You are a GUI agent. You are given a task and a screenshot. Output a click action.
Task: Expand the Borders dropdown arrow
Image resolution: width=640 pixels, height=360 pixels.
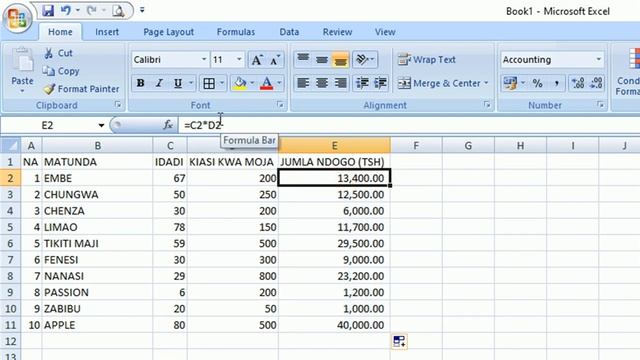[222, 83]
